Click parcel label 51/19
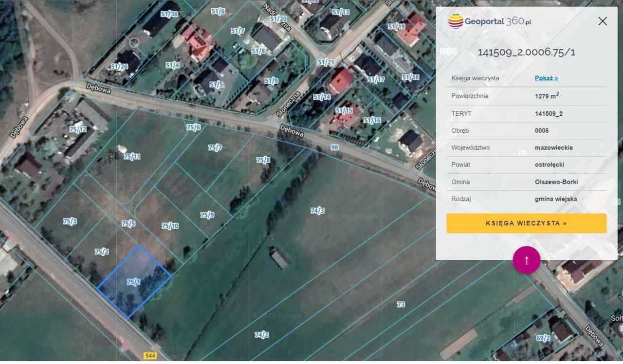Viewport: 623px width, 364px height. click(x=396, y=27)
